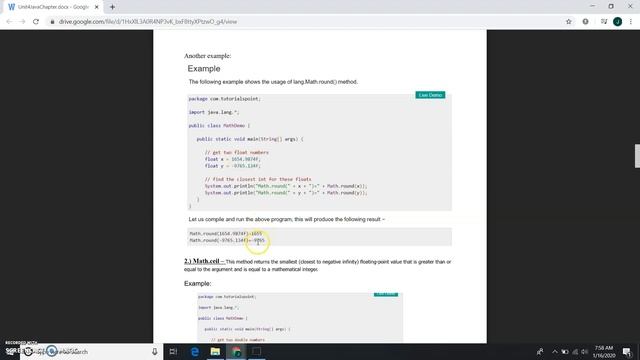
Task: Go back to the previous page
Action: coord(9,22)
